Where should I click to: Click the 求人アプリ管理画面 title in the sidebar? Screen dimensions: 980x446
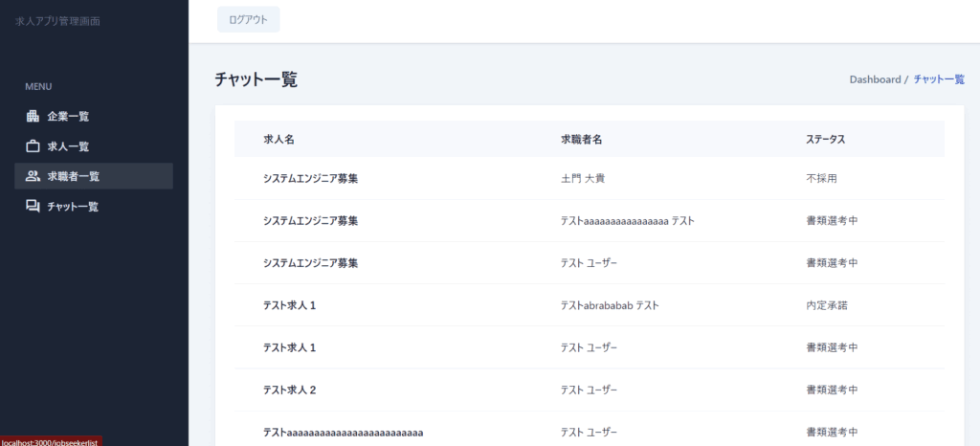(x=57, y=20)
